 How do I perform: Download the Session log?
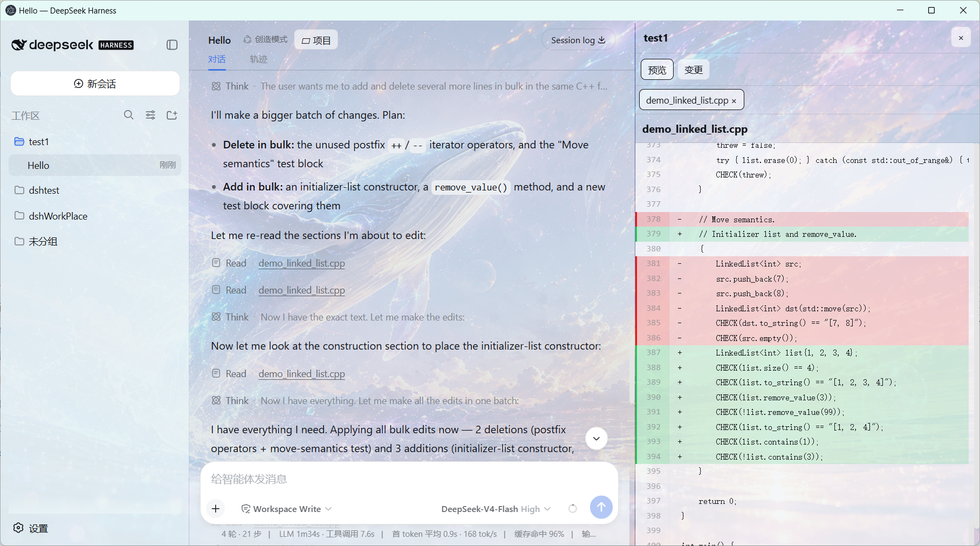coord(578,40)
